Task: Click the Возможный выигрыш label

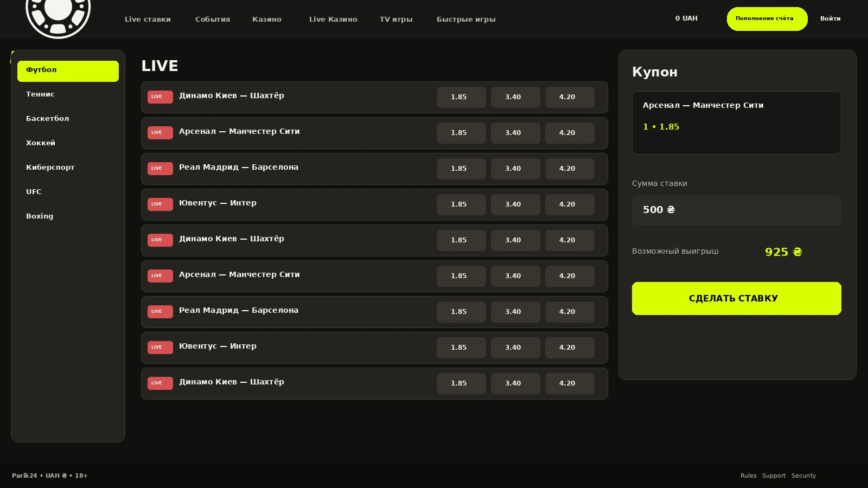Action: click(675, 251)
